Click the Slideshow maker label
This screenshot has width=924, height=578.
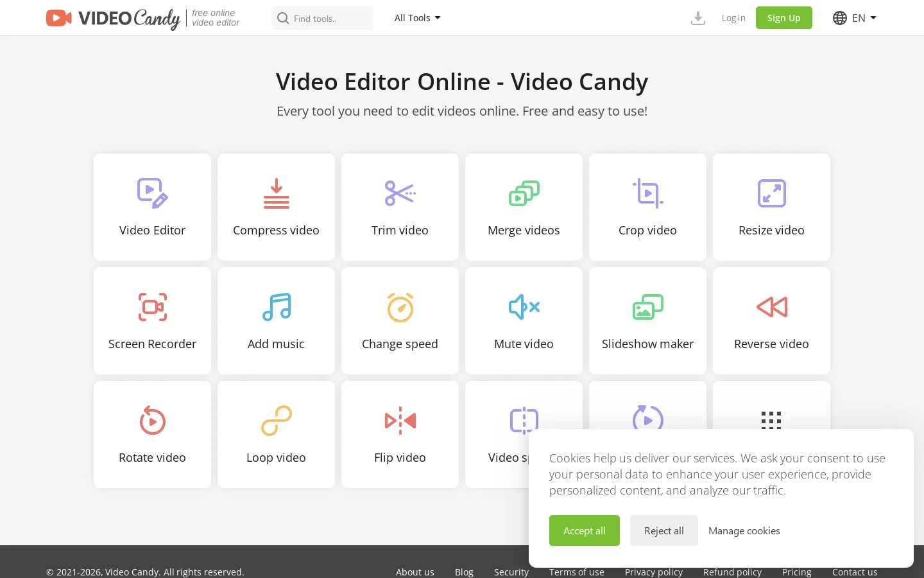pyautogui.click(x=647, y=344)
